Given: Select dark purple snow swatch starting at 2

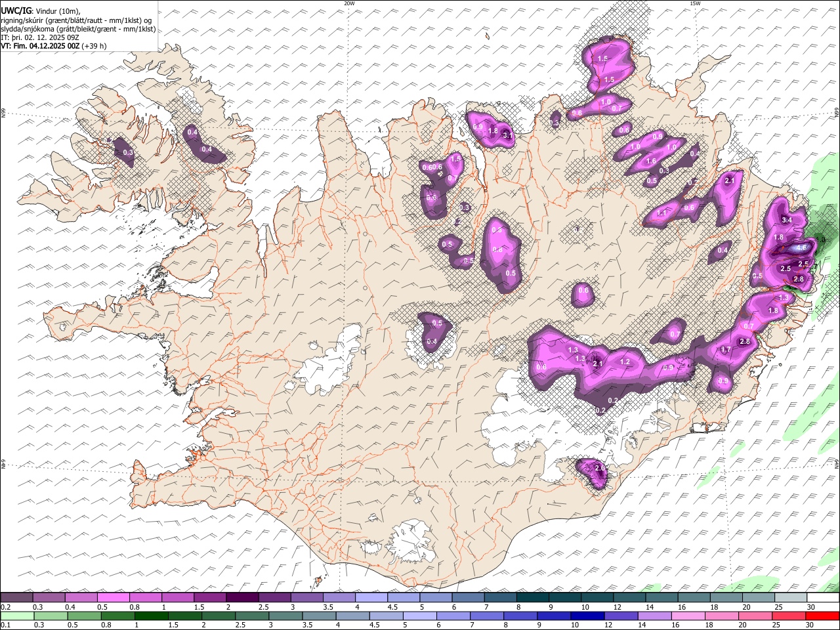Looking at the screenshot, I should tap(242, 597).
